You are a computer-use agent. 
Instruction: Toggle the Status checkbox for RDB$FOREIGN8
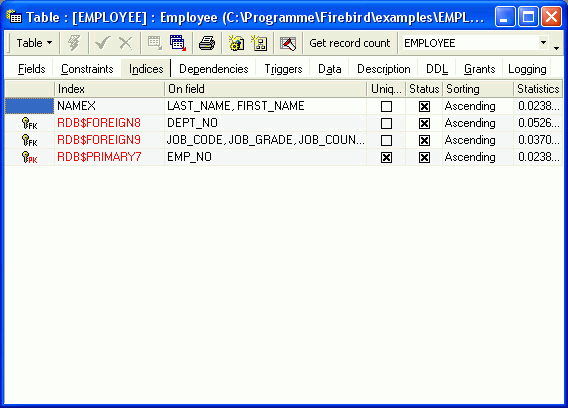tap(424, 123)
